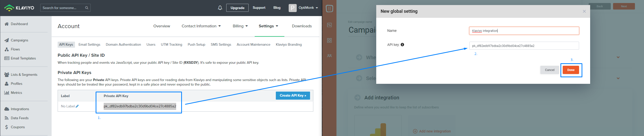Click the Flows icon in sidebar
Viewport: 644px width, 136px height.
click(x=7, y=49)
